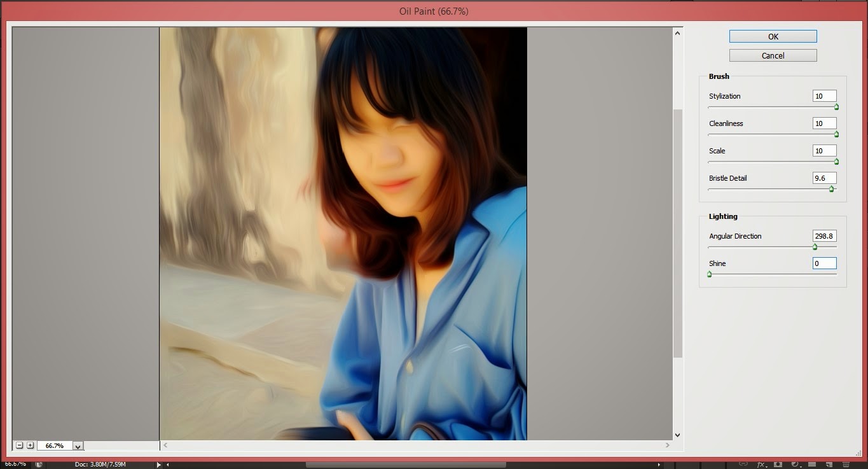Image resolution: width=868 pixels, height=469 pixels.
Task: Click the status bar arrow icon
Action: pyautogui.click(x=158, y=464)
